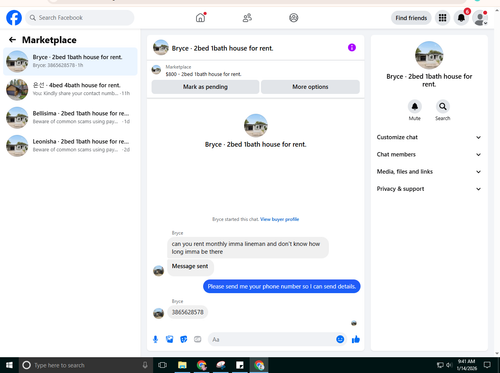
Task: Open the Facebook logo home link
Action: (x=14, y=18)
